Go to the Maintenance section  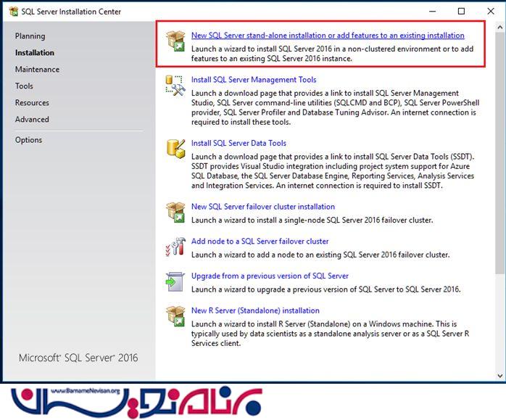pos(37,69)
